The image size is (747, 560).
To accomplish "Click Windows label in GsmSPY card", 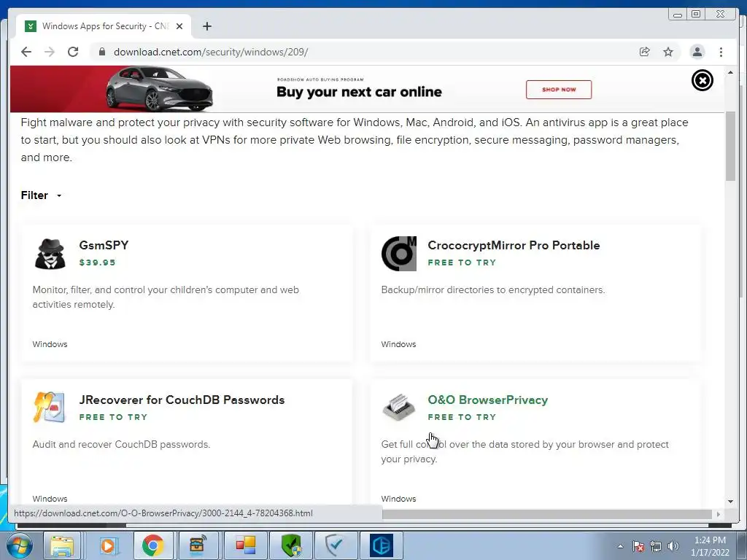I will [x=50, y=344].
